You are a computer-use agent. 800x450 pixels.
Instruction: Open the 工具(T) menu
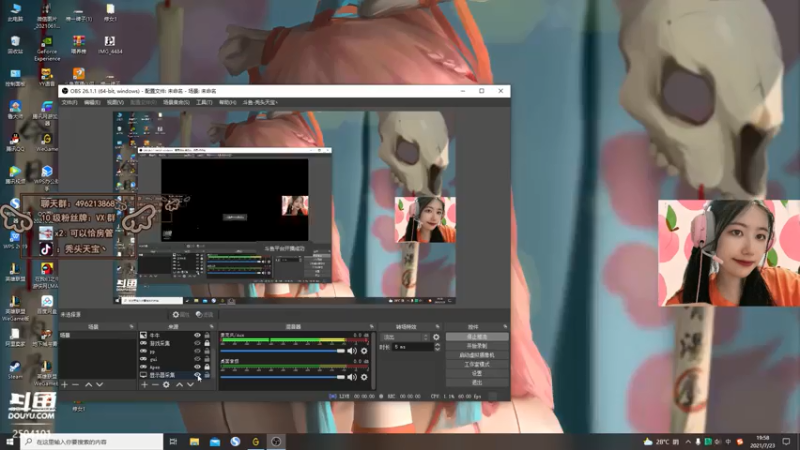click(x=204, y=103)
